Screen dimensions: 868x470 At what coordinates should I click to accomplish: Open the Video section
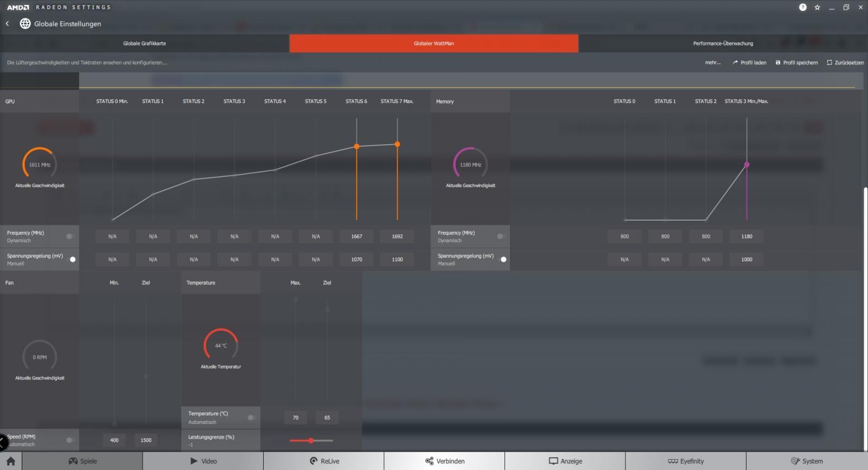(203, 461)
